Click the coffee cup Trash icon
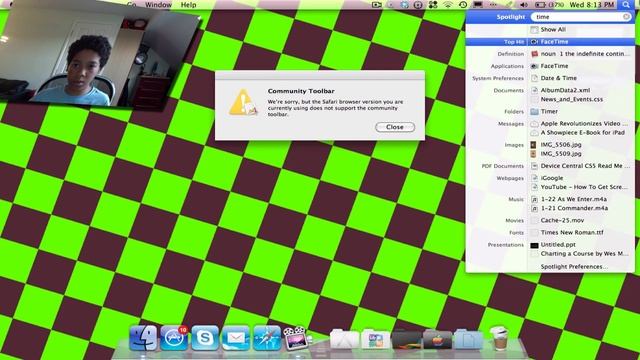Image resolution: width=640 pixels, height=360 pixels. click(499, 338)
